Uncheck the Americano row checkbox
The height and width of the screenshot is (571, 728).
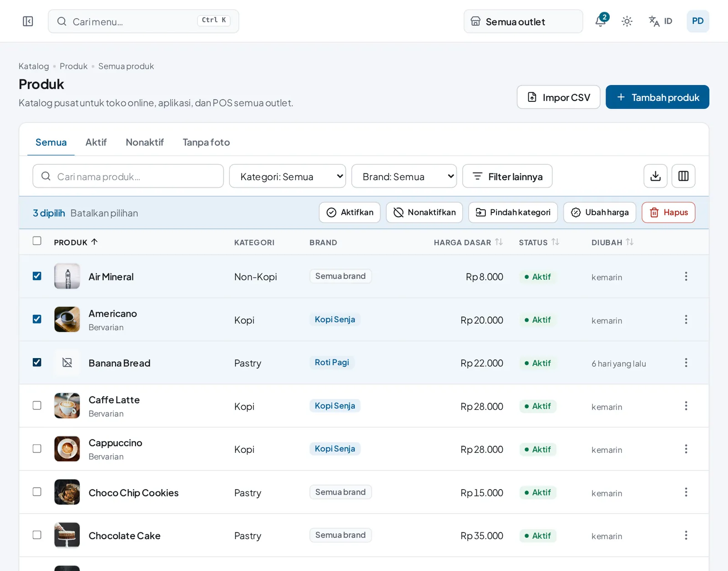[x=37, y=319]
